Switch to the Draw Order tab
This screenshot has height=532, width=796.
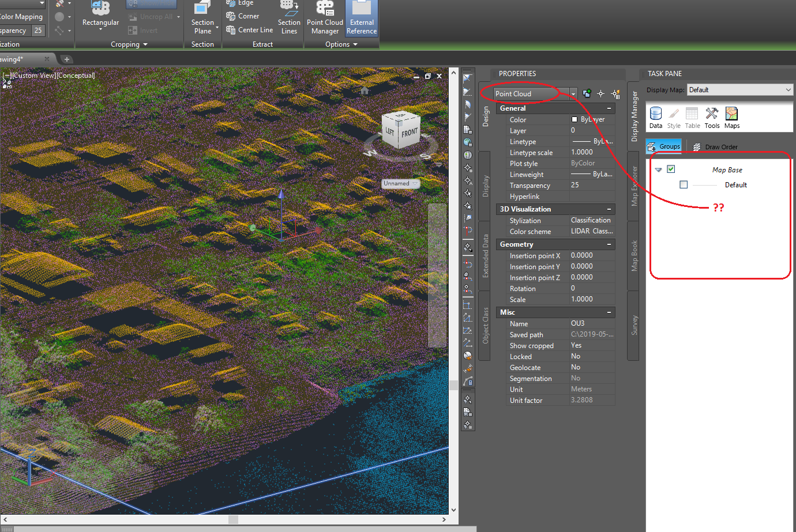click(715, 147)
